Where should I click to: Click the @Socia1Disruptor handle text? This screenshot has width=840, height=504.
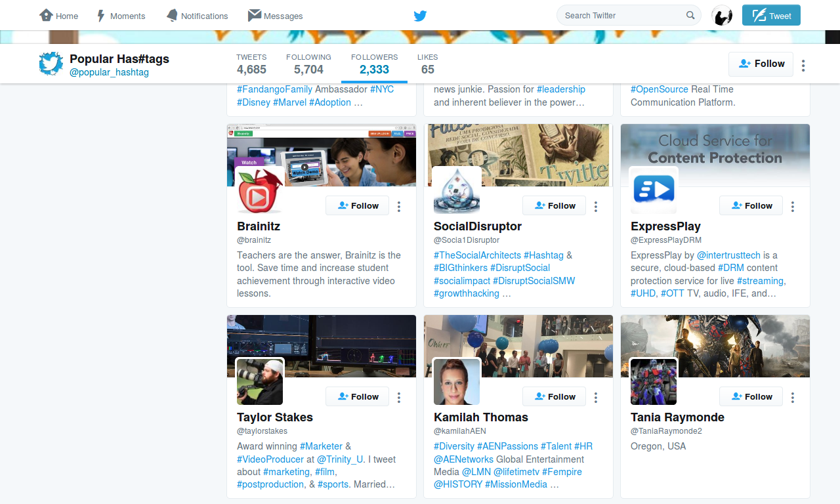pos(467,240)
